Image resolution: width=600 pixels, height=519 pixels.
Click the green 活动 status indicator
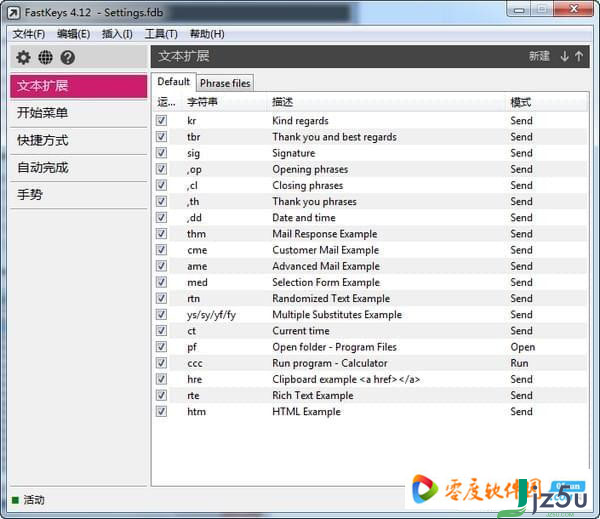(15, 500)
